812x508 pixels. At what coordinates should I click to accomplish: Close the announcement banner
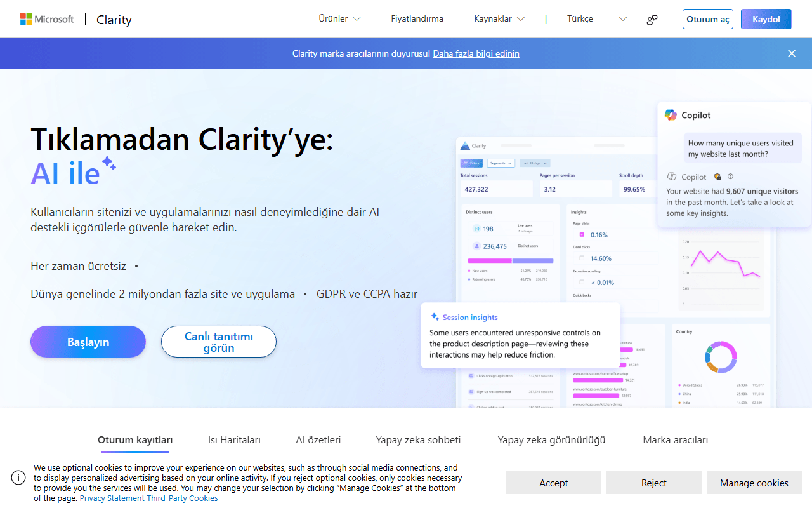792,53
